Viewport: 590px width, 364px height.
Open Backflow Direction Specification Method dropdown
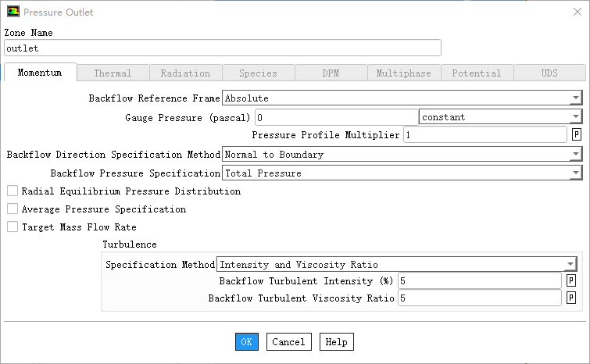pyautogui.click(x=575, y=155)
